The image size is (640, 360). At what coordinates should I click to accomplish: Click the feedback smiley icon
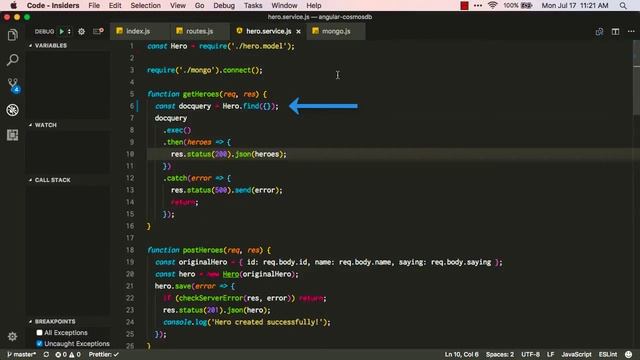point(629,355)
